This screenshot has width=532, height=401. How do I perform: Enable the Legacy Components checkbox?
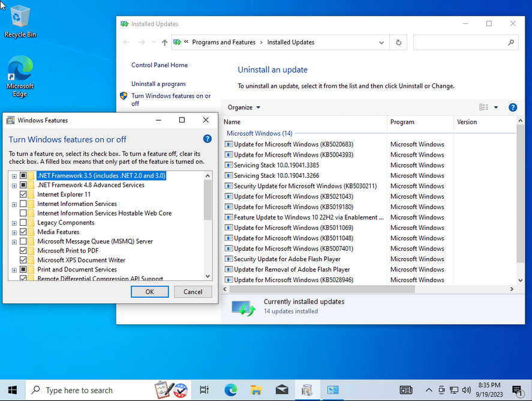click(23, 223)
